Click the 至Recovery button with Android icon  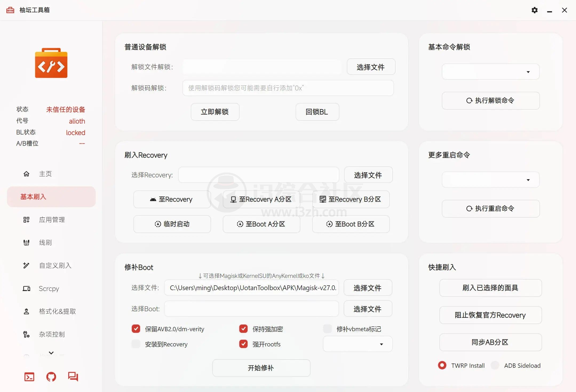(172, 199)
